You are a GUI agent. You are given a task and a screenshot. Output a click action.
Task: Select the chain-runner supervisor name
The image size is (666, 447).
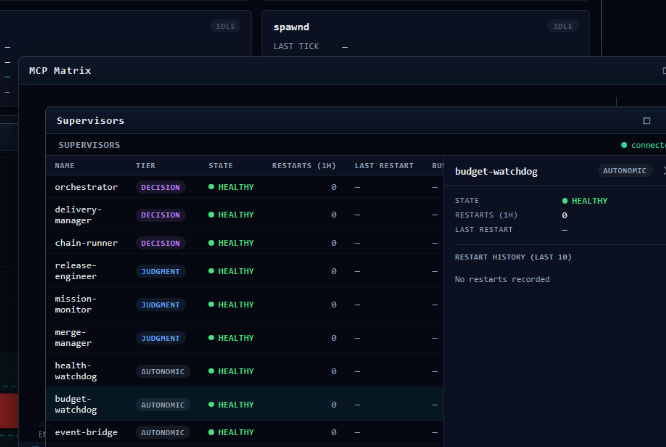pyautogui.click(x=86, y=243)
